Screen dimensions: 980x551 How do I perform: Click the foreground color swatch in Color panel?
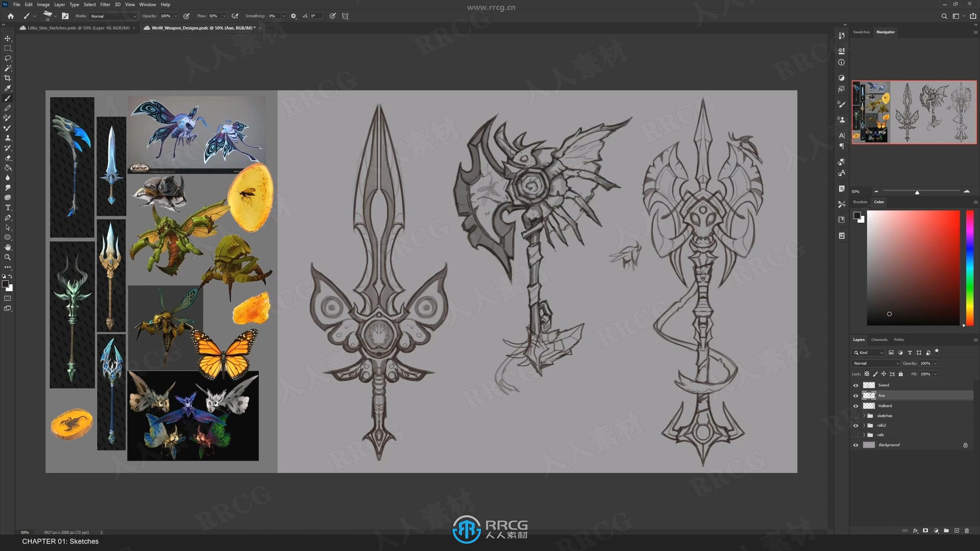[857, 216]
